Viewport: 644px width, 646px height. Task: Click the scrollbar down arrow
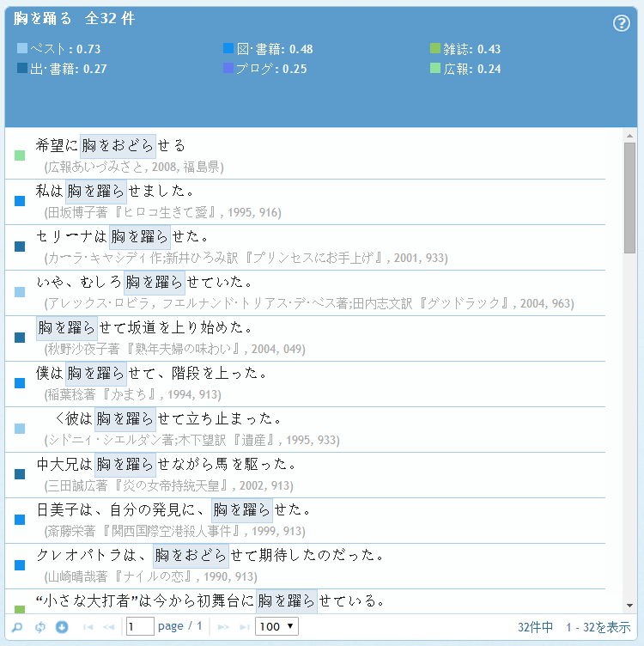(x=629, y=606)
